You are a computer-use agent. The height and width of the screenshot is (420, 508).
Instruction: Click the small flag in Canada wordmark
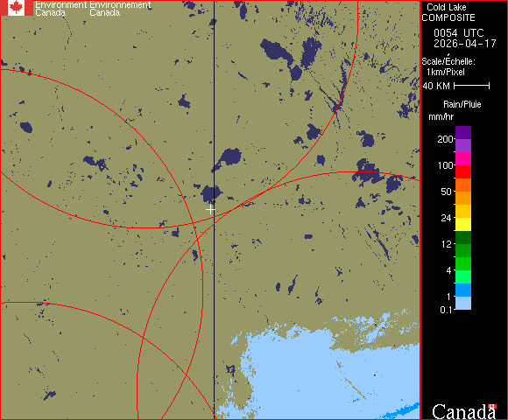pyautogui.click(x=492, y=406)
